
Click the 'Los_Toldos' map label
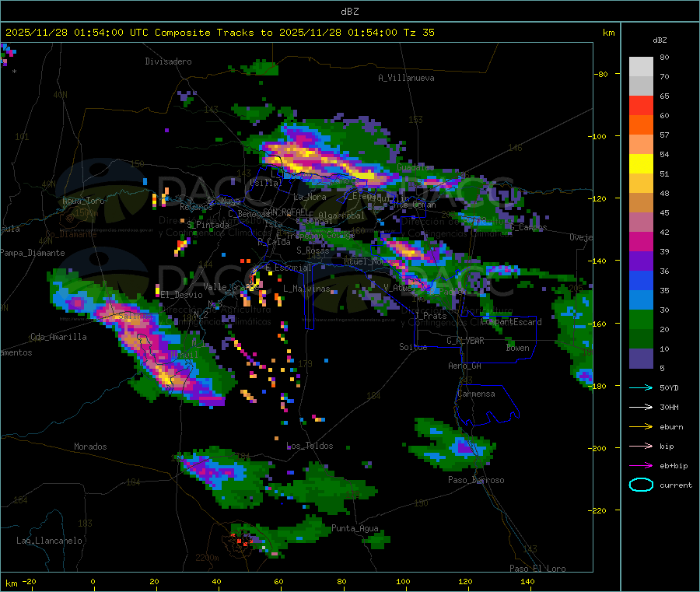point(310,446)
